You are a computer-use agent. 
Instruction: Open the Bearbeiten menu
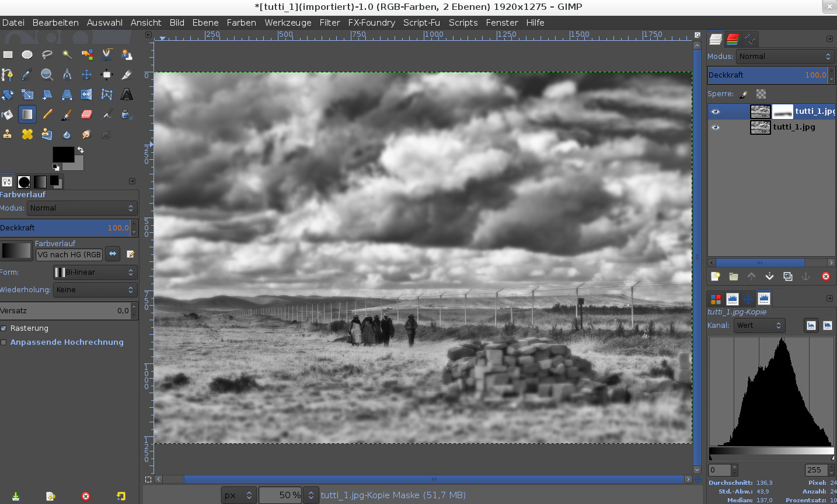[55, 23]
